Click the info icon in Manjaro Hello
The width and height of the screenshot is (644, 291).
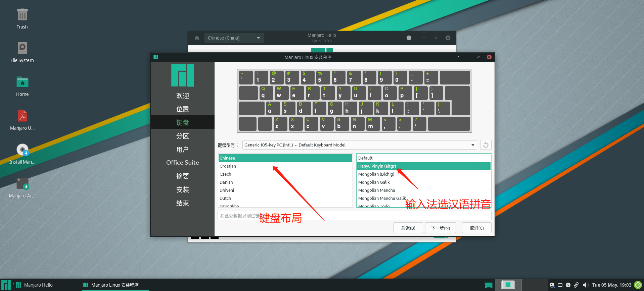tap(409, 38)
